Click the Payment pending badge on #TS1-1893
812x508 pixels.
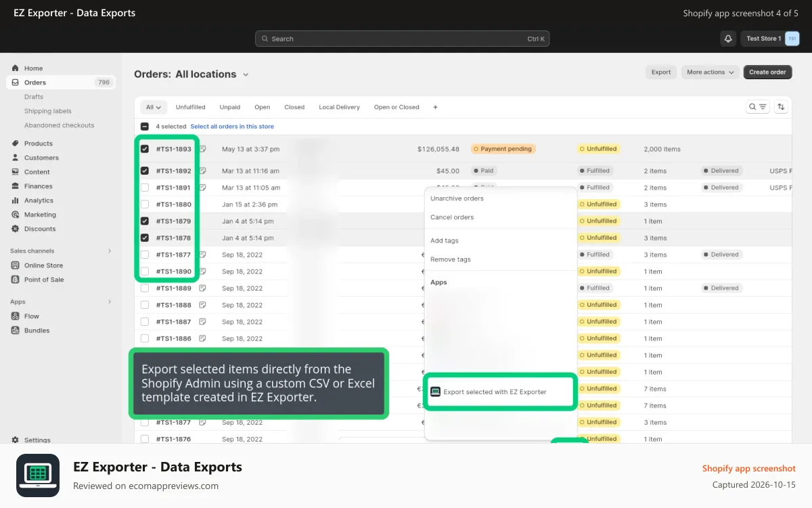point(503,149)
